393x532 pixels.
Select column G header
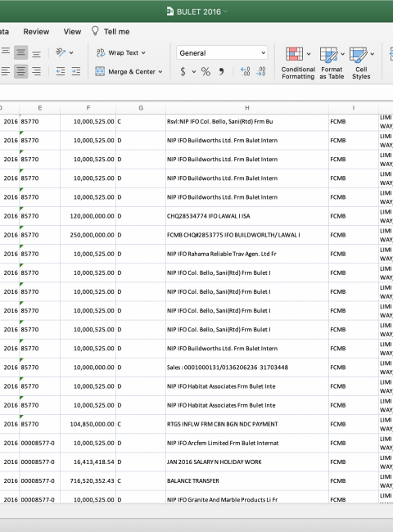tap(141, 108)
